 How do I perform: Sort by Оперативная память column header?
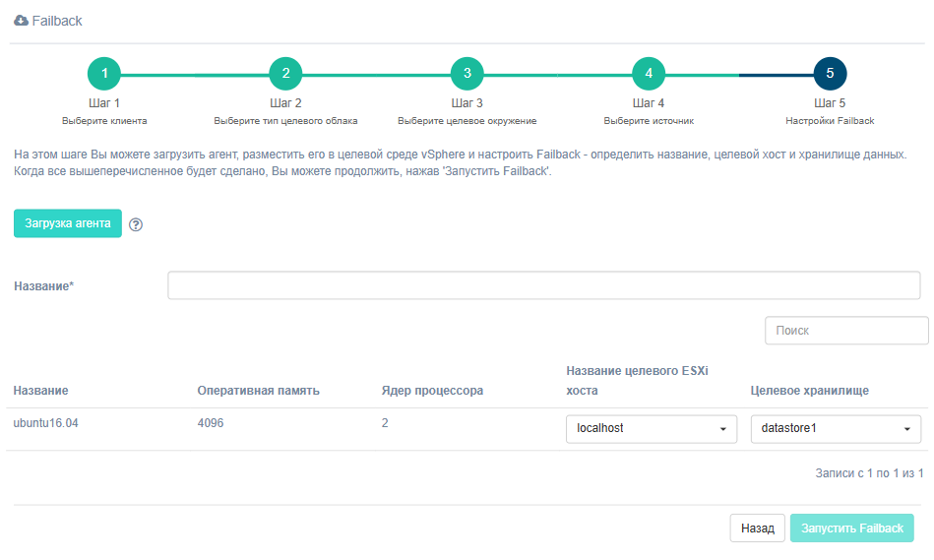coord(259,391)
